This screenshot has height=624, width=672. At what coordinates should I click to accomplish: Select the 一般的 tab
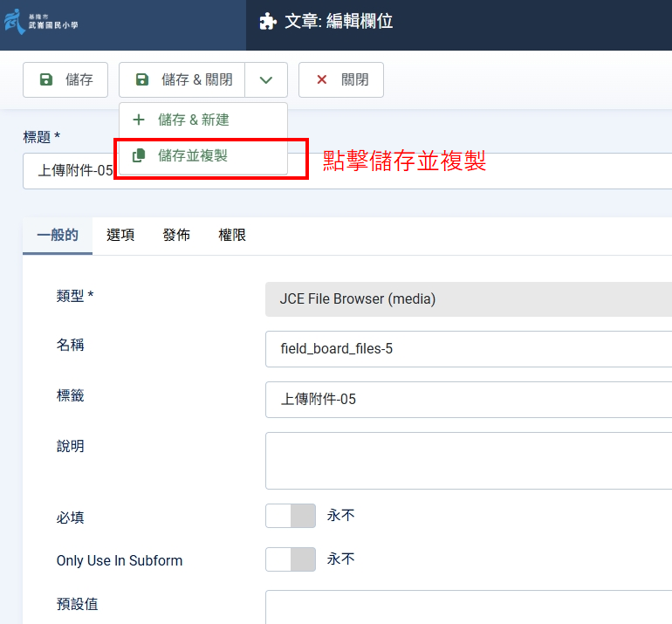tap(58, 235)
